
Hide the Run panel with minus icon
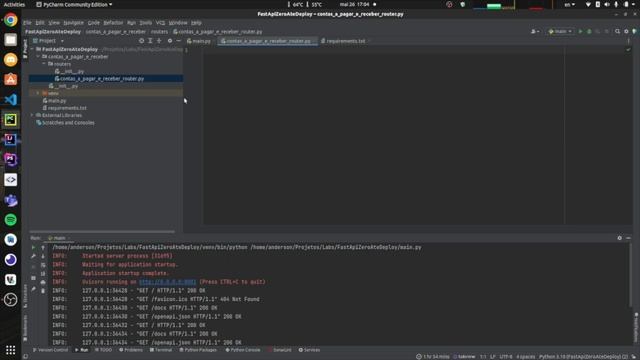(x=628, y=238)
